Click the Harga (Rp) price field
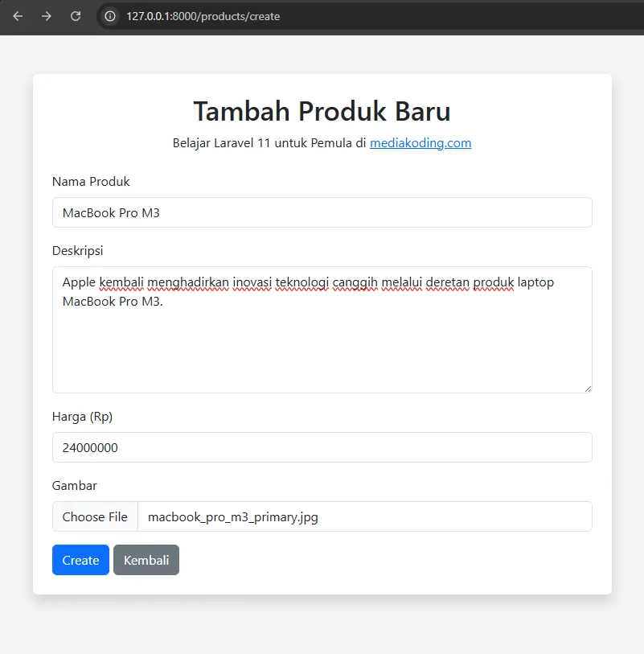Viewport: 644px width, 654px height. (x=322, y=447)
